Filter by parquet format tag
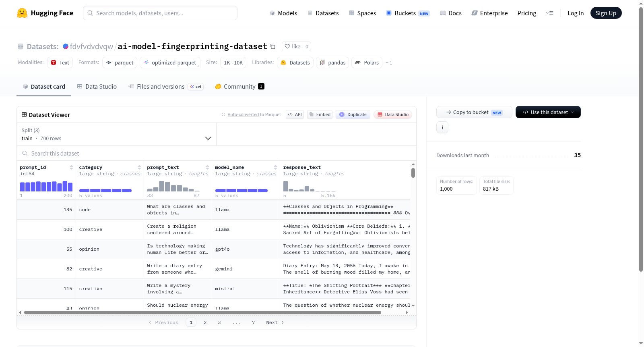 click(x=120, y=62)
